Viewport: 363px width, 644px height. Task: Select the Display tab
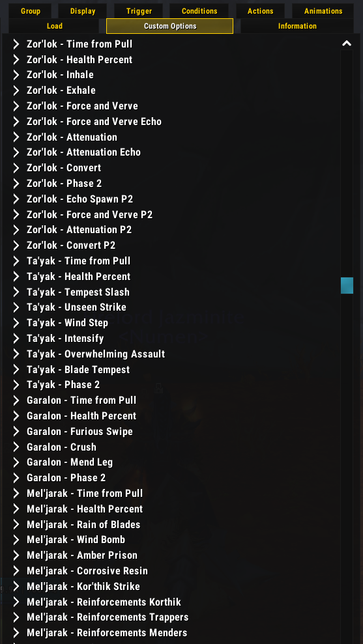83,11
